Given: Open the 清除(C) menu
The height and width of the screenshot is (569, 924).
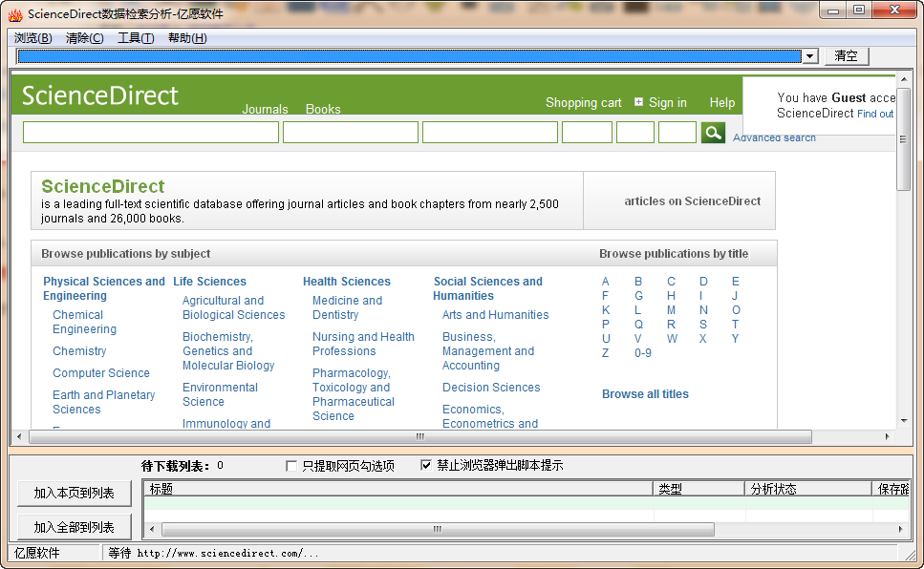Looking at the screenshot, I should [84, 37].
